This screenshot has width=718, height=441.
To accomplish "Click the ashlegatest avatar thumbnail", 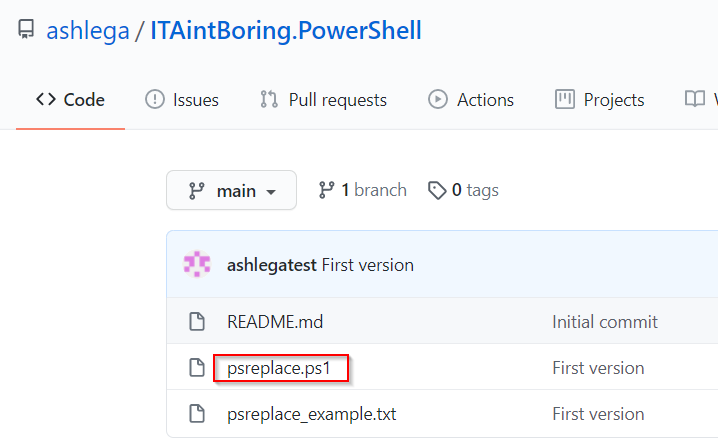I will click(x=197, y=264).
